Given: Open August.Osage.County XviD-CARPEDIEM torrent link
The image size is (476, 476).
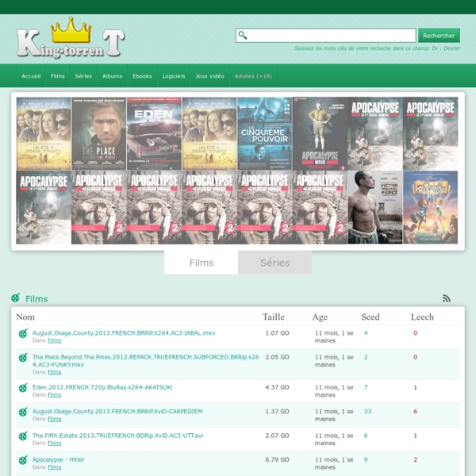Looking at the screenshot, I should tap(117, 411).
